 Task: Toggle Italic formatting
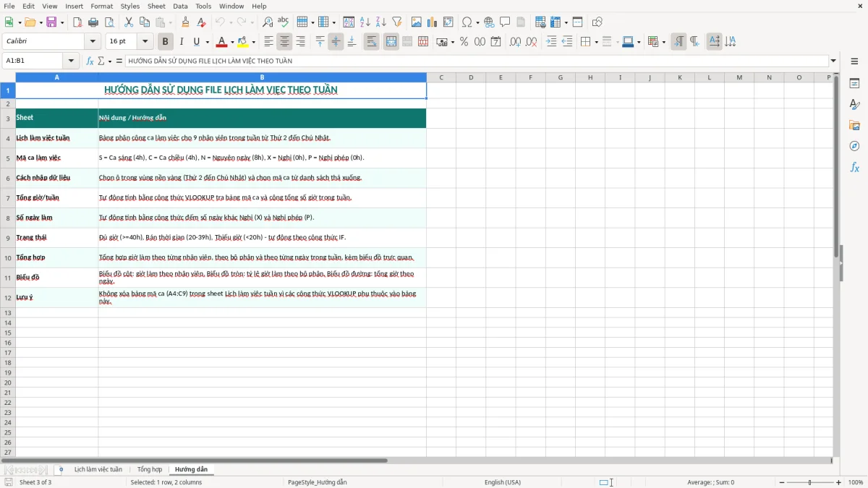(181, 42)
